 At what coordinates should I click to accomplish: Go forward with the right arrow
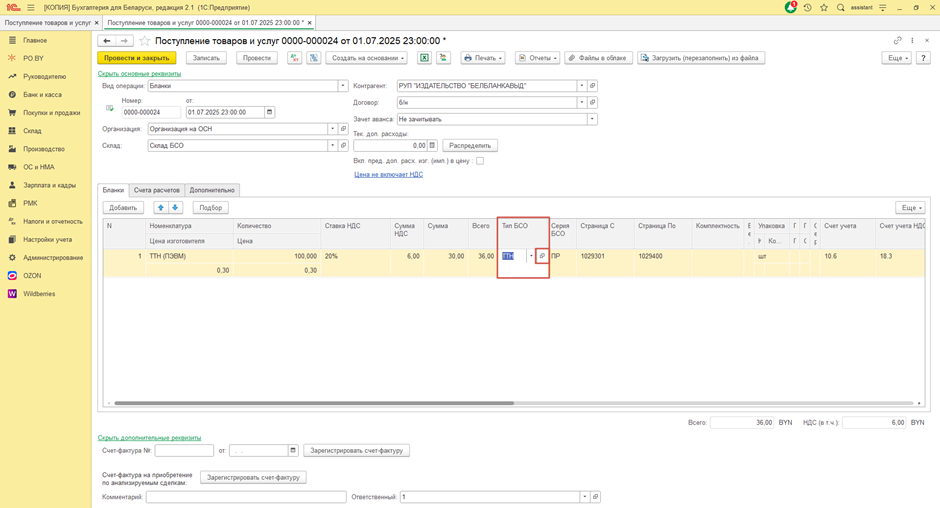point(124,41)
